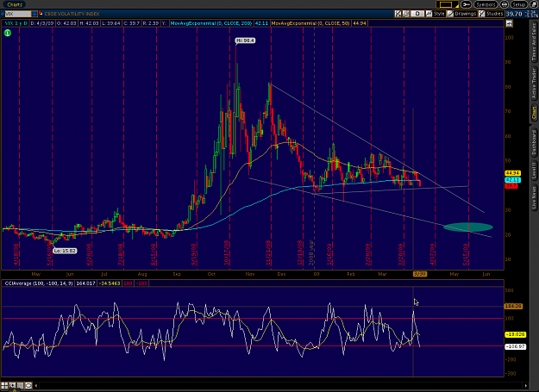The image size is (539, 392).
Task: Open Active Trader sidebar tab
Action: click(534, 83)
